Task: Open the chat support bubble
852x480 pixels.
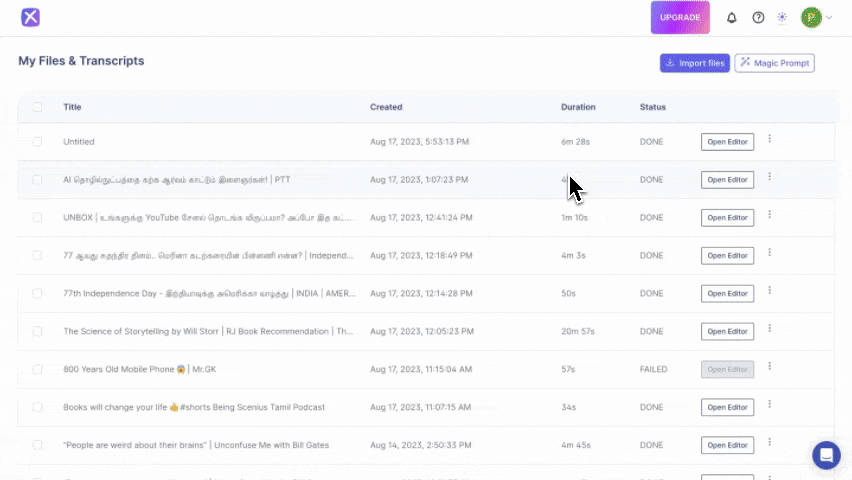Action: click(x=826, y=455)
